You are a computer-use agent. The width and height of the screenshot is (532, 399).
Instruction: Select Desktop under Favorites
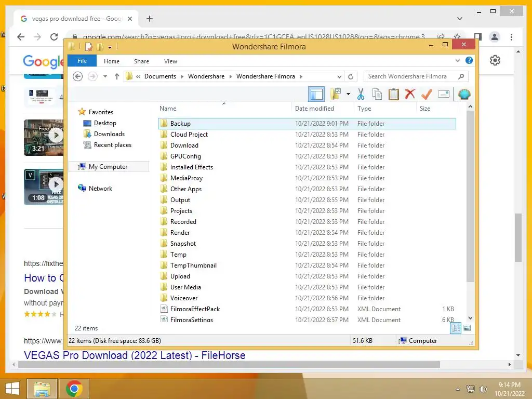(105, 123)
